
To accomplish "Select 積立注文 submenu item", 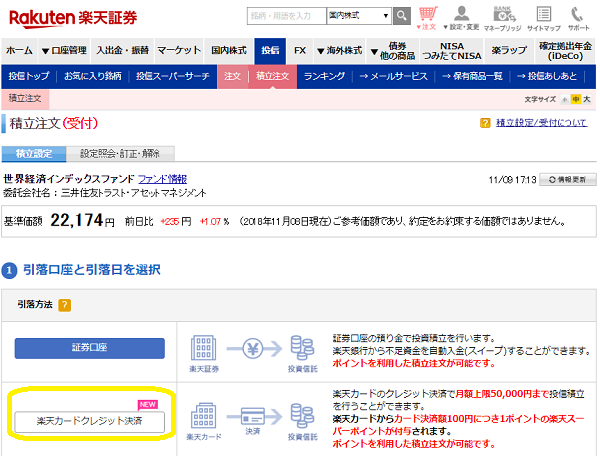I will [272, 77].
